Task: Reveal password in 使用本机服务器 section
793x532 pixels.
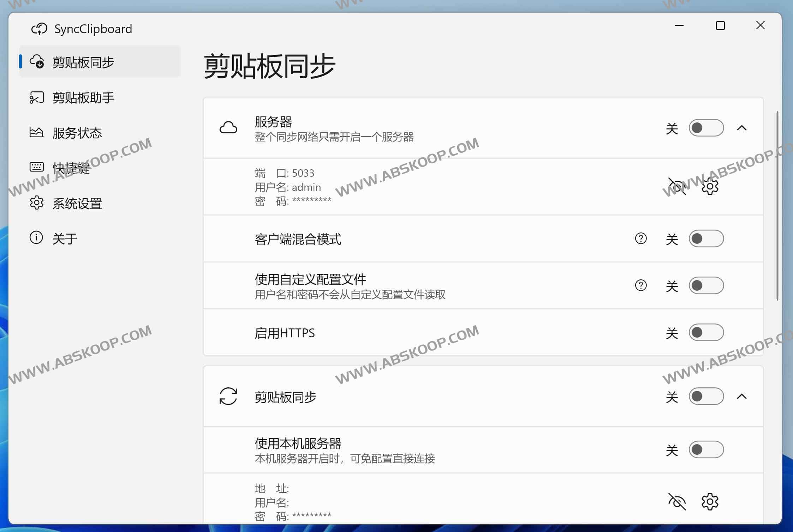Action: pos(676,501)
